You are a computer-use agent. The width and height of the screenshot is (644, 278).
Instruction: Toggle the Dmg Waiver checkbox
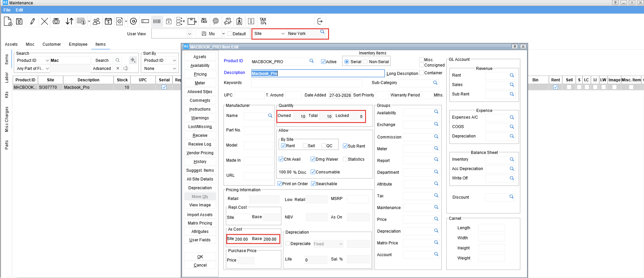[313, 159]
